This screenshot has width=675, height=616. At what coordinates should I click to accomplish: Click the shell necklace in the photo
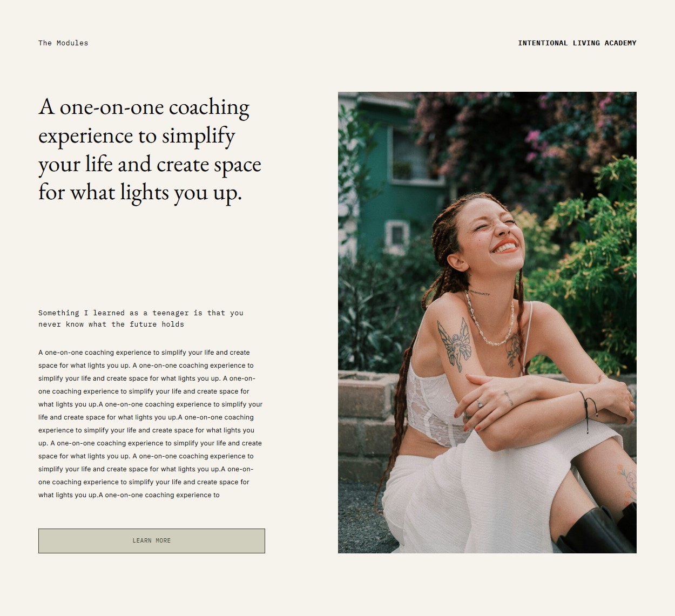pyautogui.click(x=489, y=321)
